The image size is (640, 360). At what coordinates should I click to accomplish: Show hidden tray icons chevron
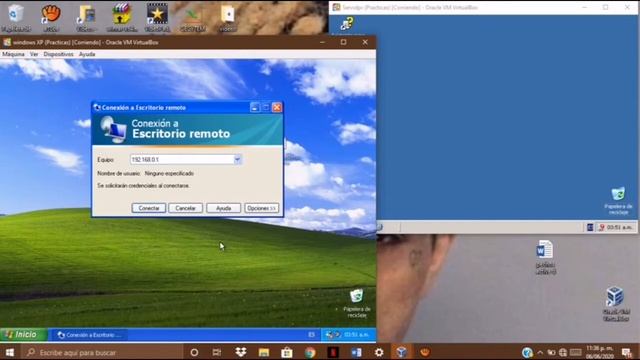pyautogui.click(x=540, y=352)
